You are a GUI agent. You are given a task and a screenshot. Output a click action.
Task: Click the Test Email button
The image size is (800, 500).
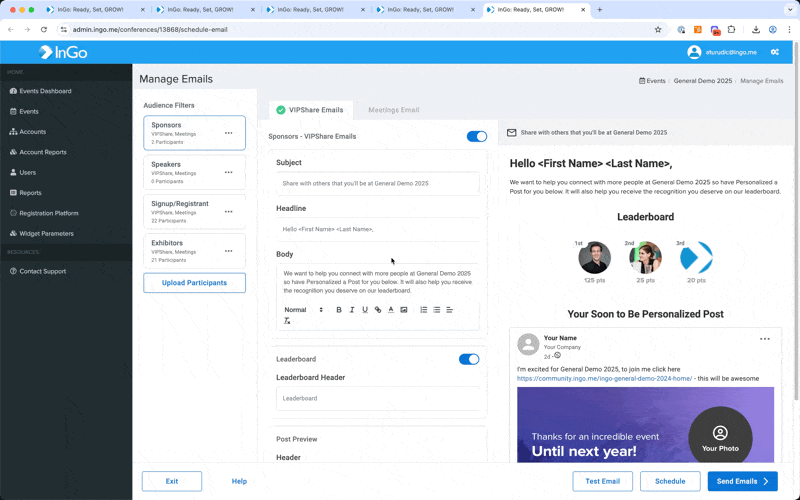coord(603,481)
